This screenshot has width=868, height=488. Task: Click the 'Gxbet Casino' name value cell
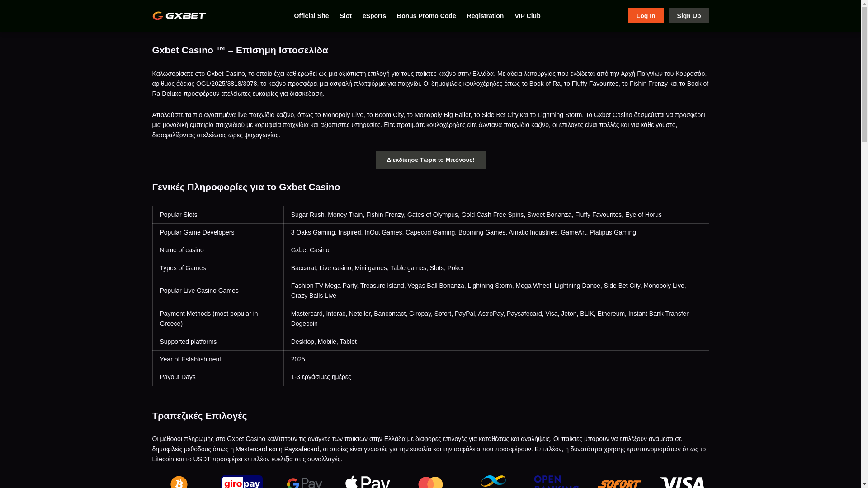pyautogui.click(x=496, y=250)
